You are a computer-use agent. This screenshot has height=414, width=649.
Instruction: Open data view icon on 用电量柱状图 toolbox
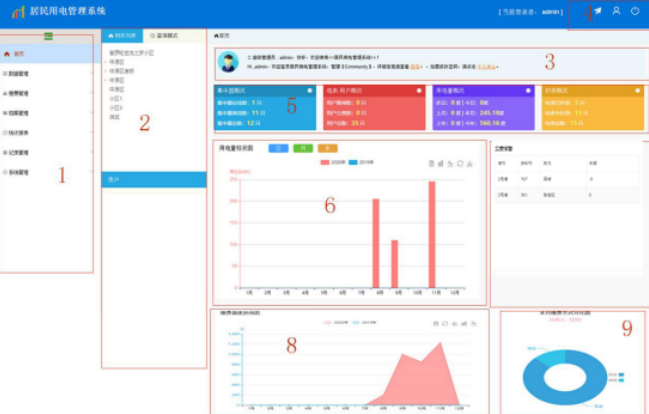431,164
